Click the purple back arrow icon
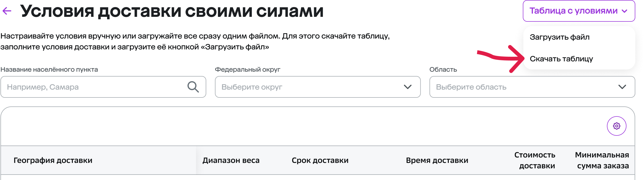The height and width of the screenshot is (180, 644). coord(7,11)
